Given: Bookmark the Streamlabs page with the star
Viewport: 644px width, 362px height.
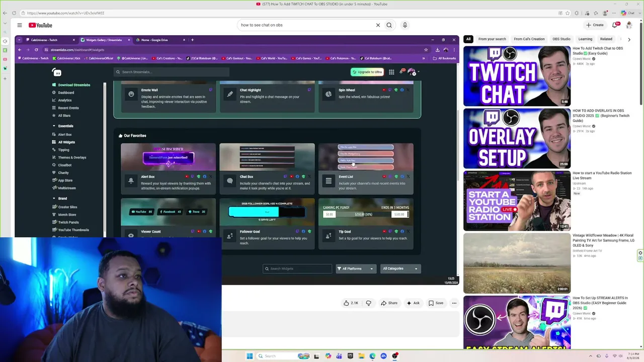Looking at the screenshot, I should 426,50.
